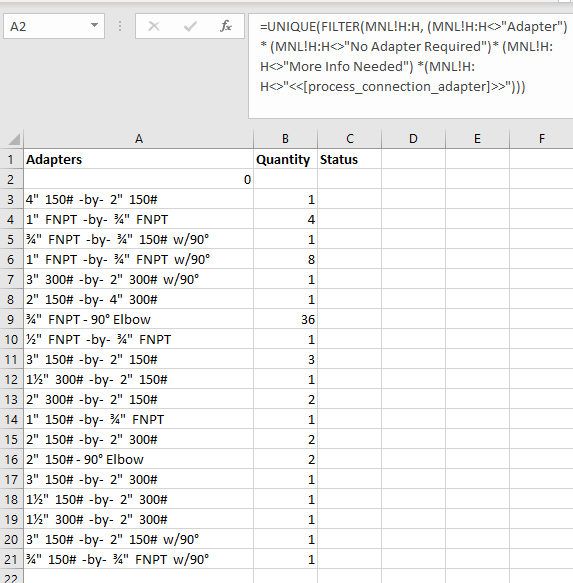
Task: Click cell 1½" 150# -by- 2" 300#
Action: coord(139,499)
